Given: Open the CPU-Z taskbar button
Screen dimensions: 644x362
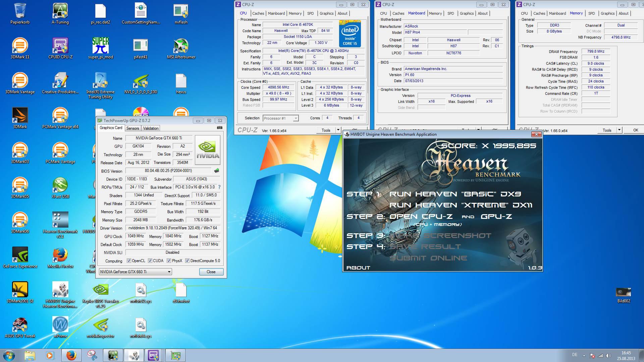Looking at the screenshot, I should point(154,355).
